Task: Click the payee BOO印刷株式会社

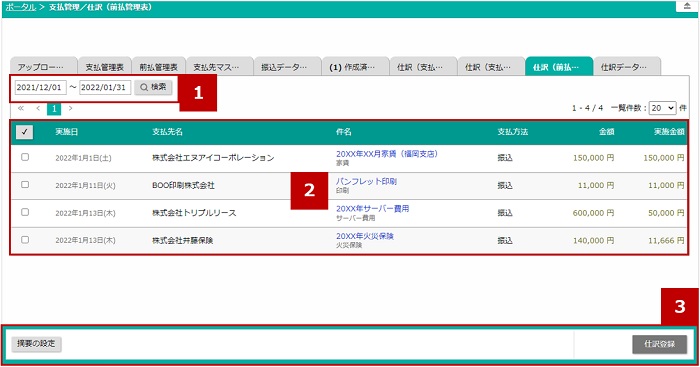Action: click(183, 185)
